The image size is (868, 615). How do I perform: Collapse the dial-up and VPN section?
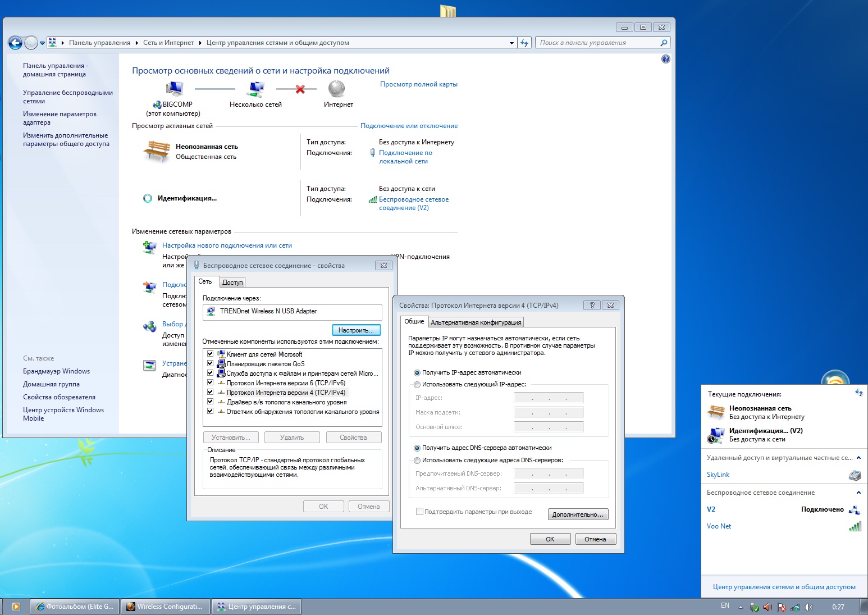pos(858,458)
